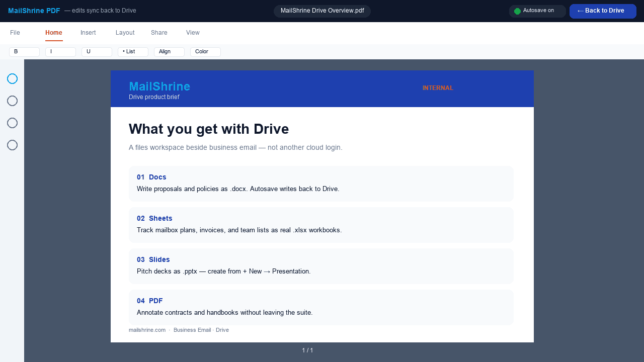Click the "01 Docs" card title
Screen dimensions: 644x362
[151, 177]
